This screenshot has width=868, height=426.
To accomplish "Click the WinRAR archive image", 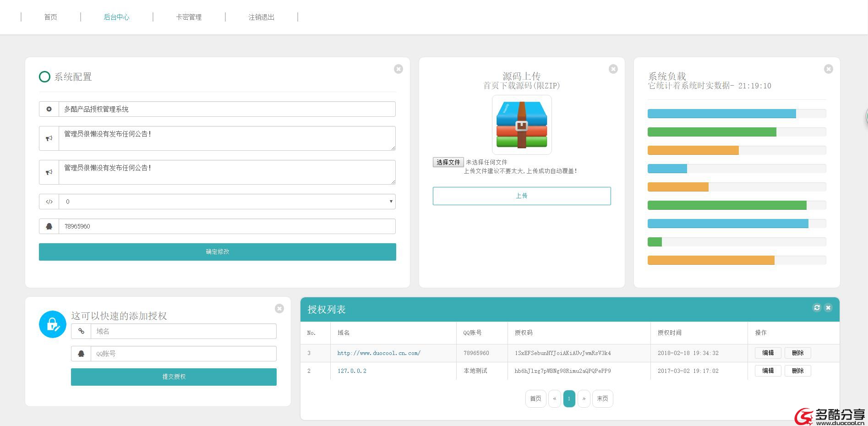I will pyautogui.click(x=522, y=125).
